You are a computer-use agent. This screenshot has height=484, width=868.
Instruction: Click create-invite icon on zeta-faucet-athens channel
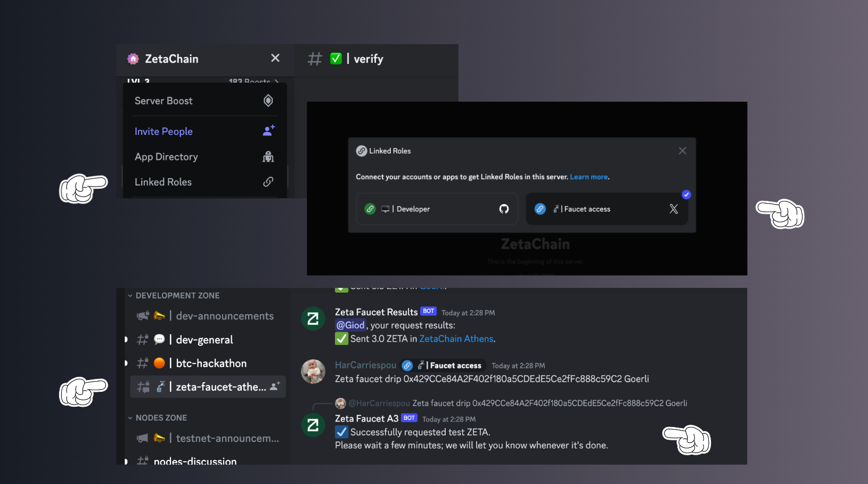coord(275,386)
